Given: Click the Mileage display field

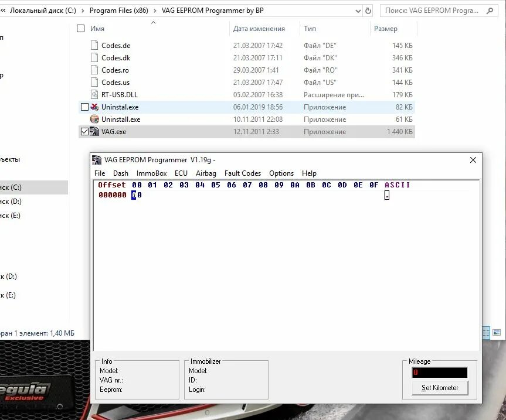Looking at the screenshot, I should (440, 373).
